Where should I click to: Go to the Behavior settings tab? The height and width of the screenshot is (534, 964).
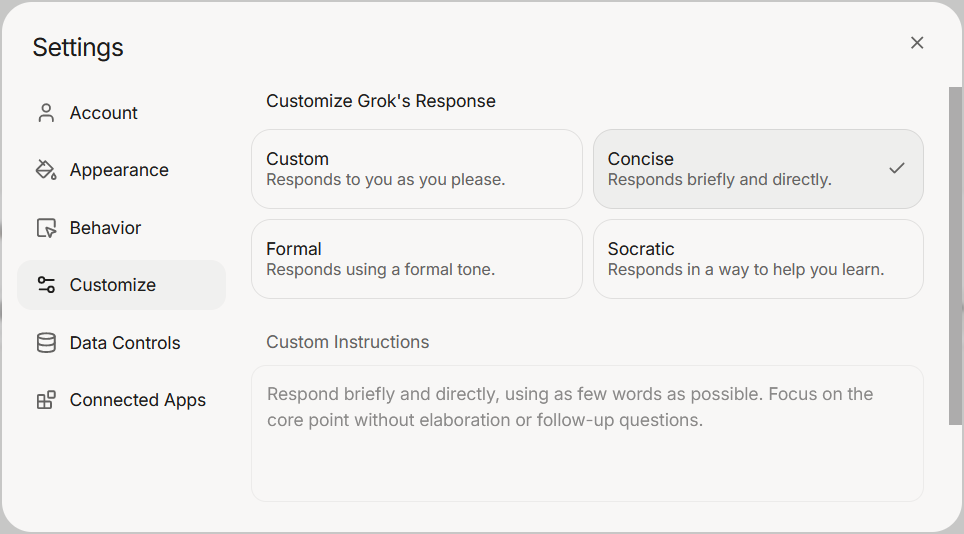point(105,228)
